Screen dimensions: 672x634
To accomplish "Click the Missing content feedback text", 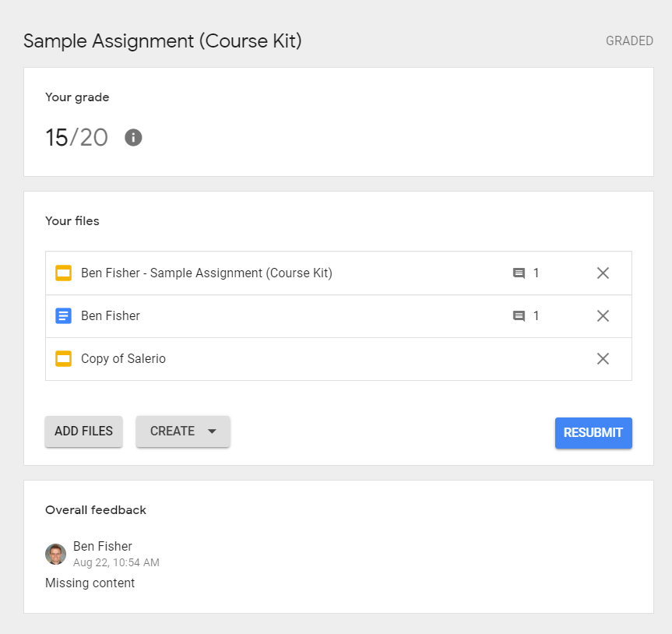I will (x=90, y=583).
